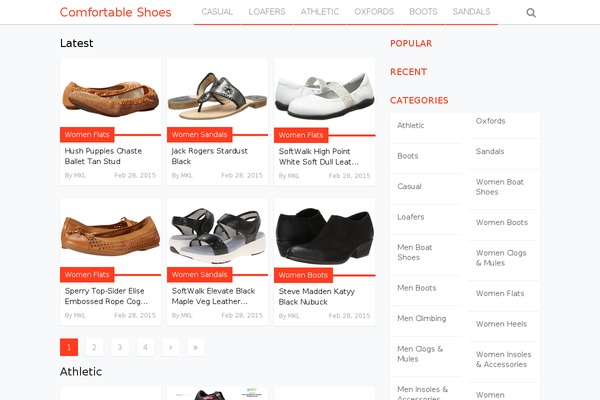Click the Athletic section heading
The width and height of the screenshot is (600, 400).
click(81, 372)
